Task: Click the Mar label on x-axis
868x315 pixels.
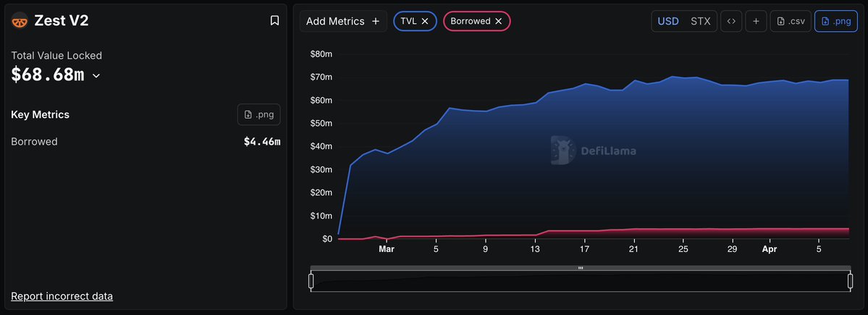Action: pyautogui.click(x=387, y=249)
